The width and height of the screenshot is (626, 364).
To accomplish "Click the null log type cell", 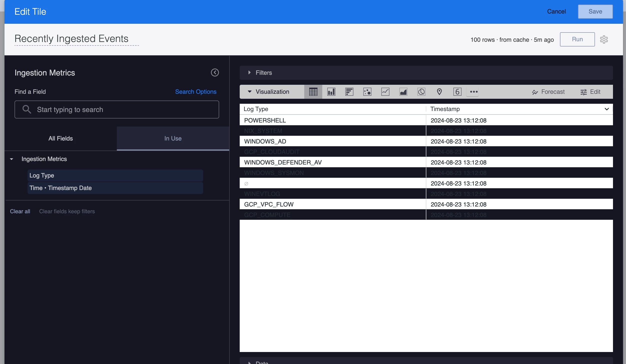I will [333, 183].
